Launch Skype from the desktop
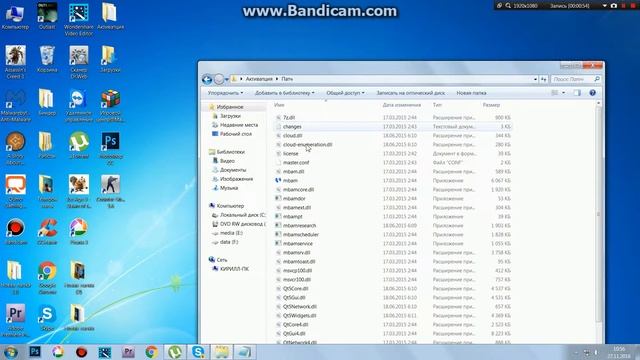This screenshot has height=360, width=640. [47, 318]
